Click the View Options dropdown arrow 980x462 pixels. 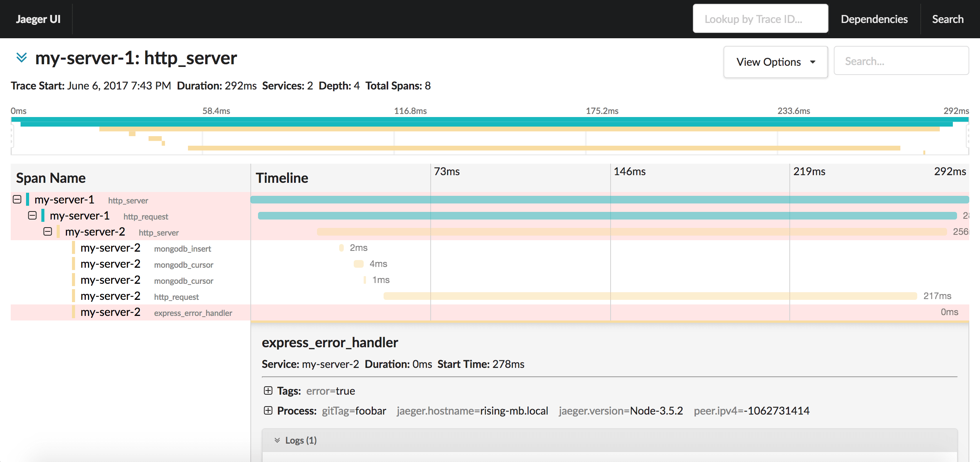pos(814,61)
